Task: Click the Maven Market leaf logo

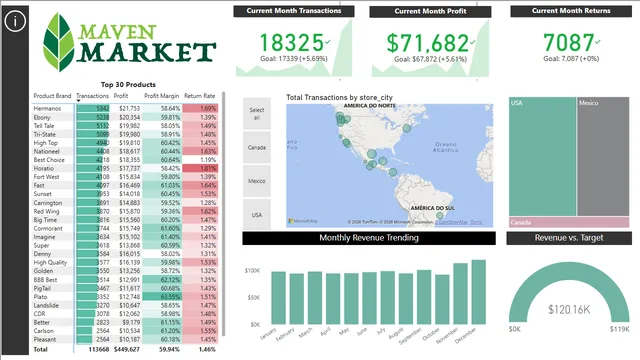Action: pos(58,42)
